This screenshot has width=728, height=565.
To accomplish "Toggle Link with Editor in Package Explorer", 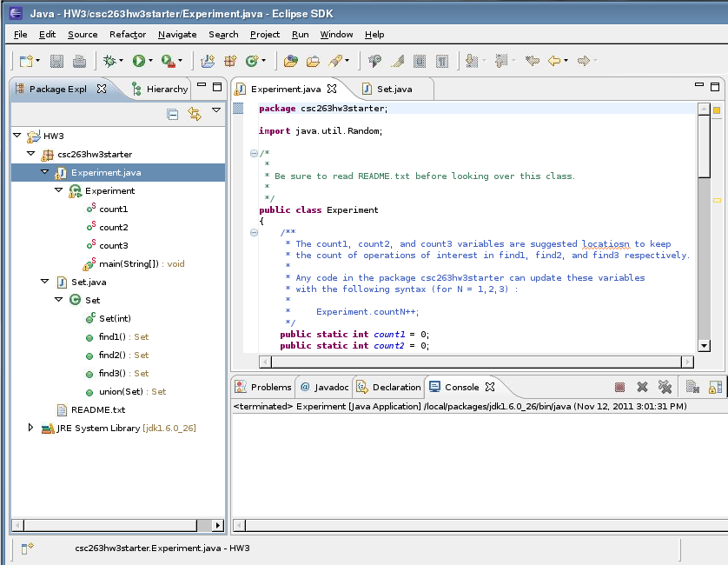I will pos(195,114).
